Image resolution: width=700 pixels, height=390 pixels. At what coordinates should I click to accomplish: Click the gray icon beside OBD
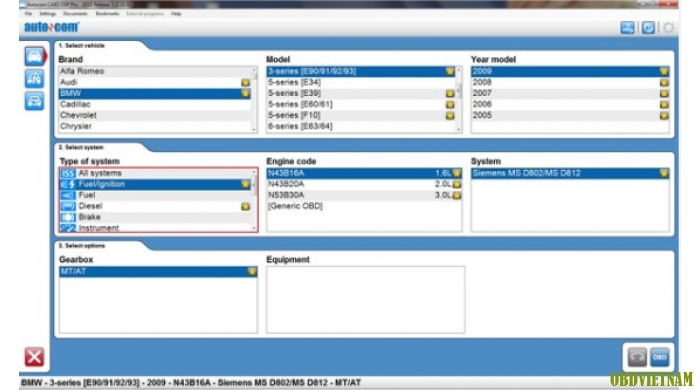pos(637,357)
